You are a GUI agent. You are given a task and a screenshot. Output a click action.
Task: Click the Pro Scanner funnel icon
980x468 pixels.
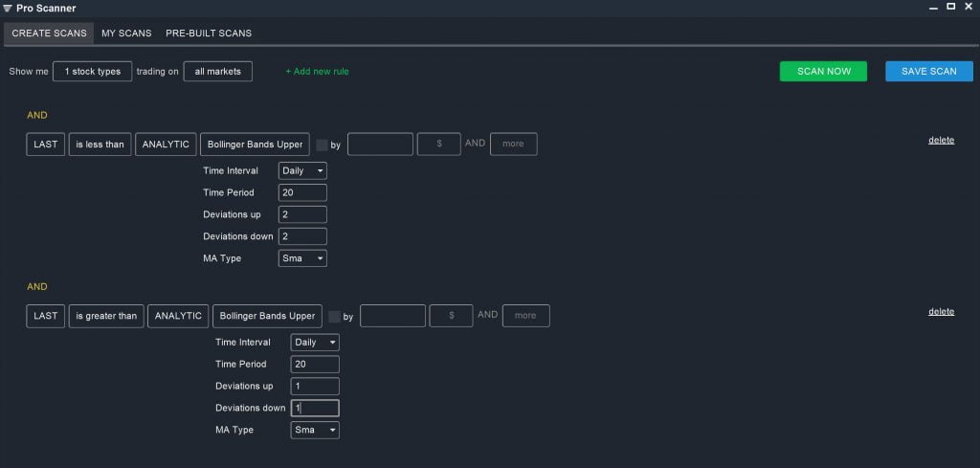[x=8, y=8]
